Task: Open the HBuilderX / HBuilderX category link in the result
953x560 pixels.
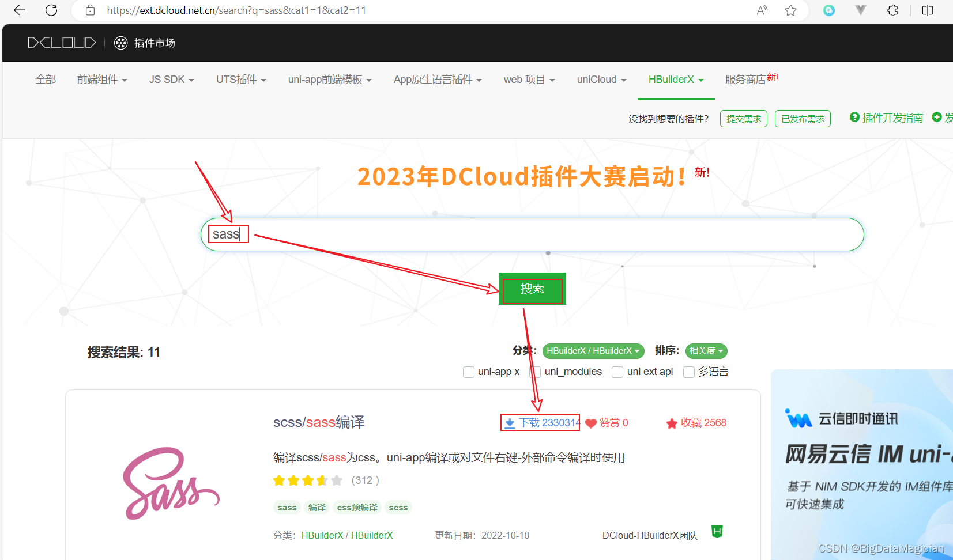Action: (347, 535)
